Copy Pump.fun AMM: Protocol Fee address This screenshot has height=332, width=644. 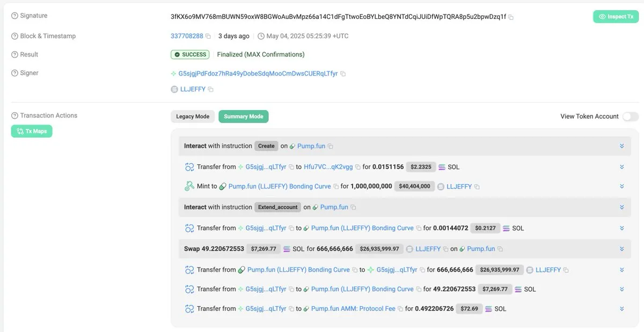pyautogui.click(x=400, y=309)
